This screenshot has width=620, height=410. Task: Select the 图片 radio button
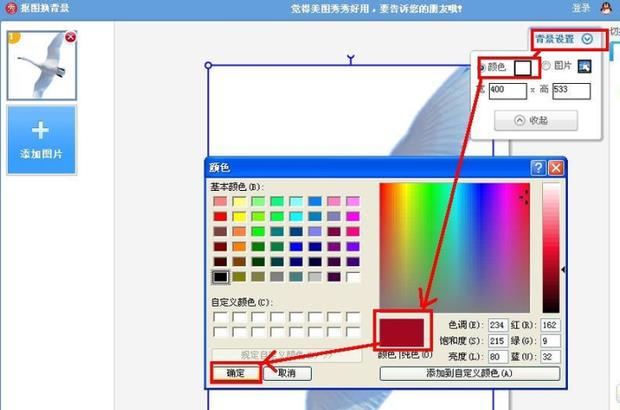point(546,66)
